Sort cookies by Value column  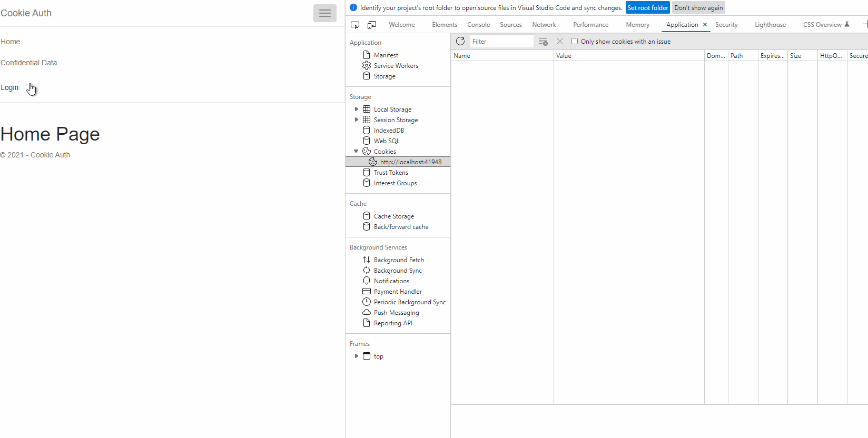(x=629, y=55)
